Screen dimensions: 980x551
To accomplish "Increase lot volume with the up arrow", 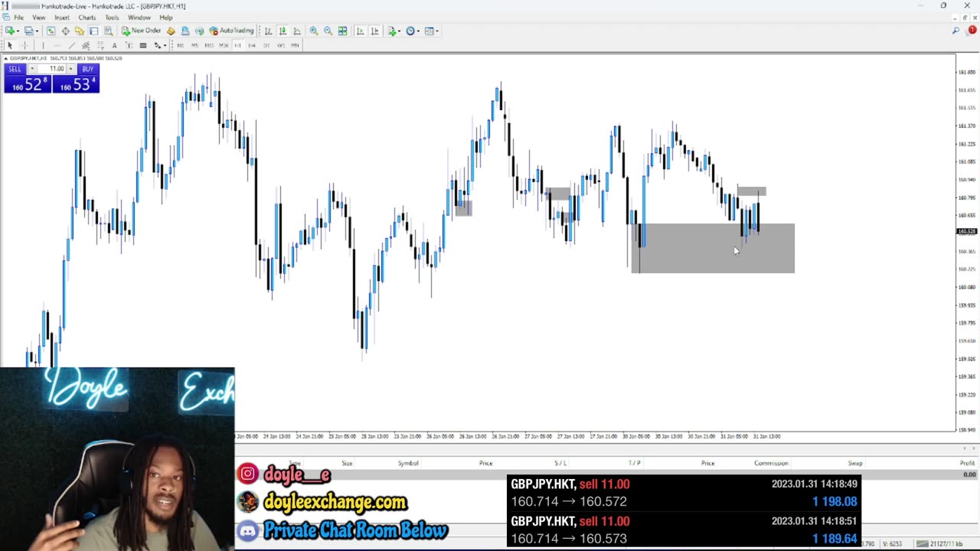I will tap(70, 69).
